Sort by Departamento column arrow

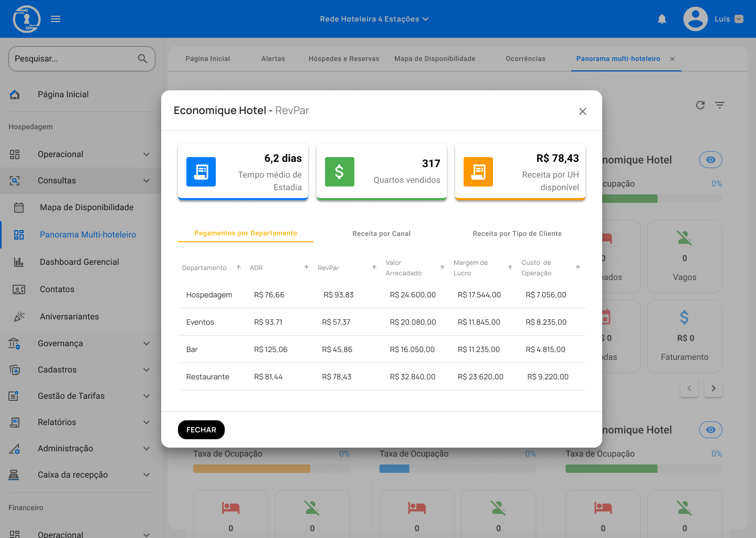[238, 267]
